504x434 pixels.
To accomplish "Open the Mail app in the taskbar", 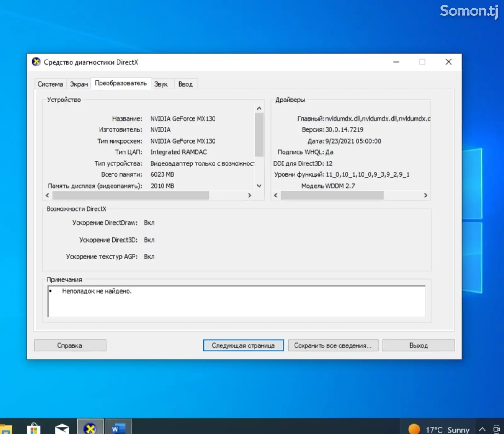I will [62, 429].
